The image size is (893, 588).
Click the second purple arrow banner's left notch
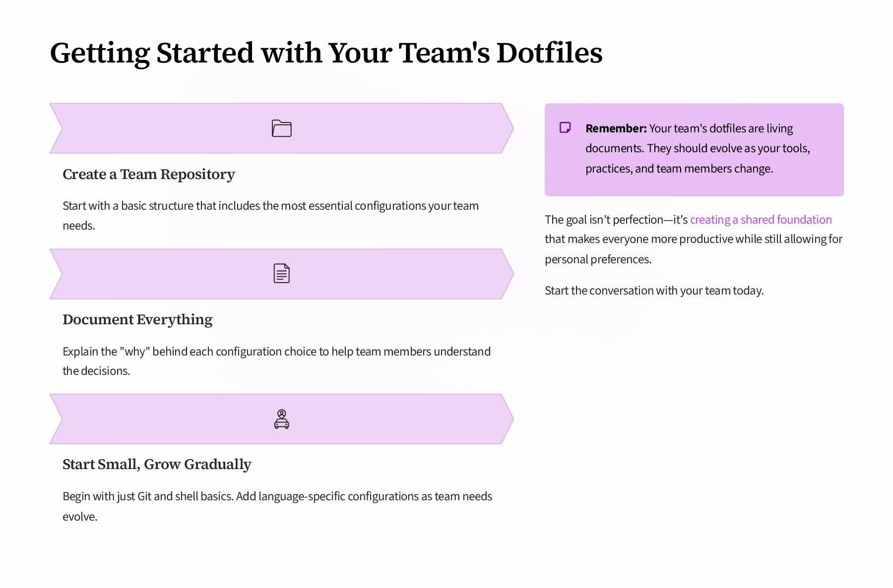56,274
